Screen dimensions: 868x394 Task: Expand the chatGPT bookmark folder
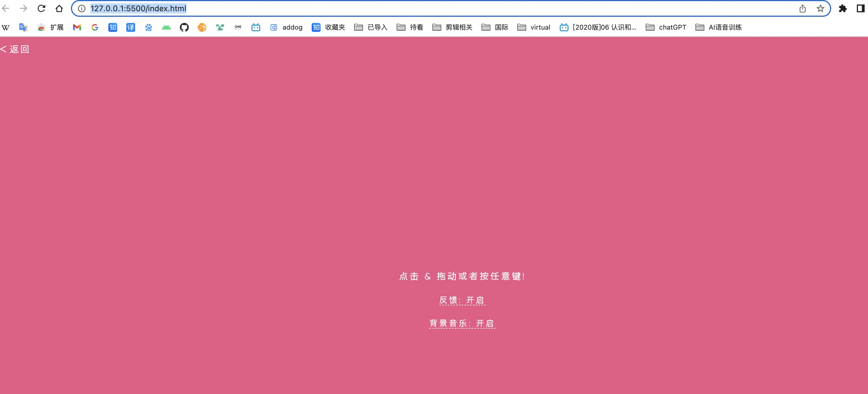[x=666, y=27]
